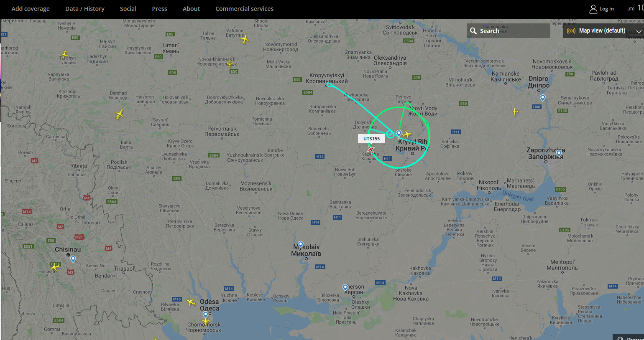
Task: Expand the Map view (default) dropdown
Action: [603, 30]
